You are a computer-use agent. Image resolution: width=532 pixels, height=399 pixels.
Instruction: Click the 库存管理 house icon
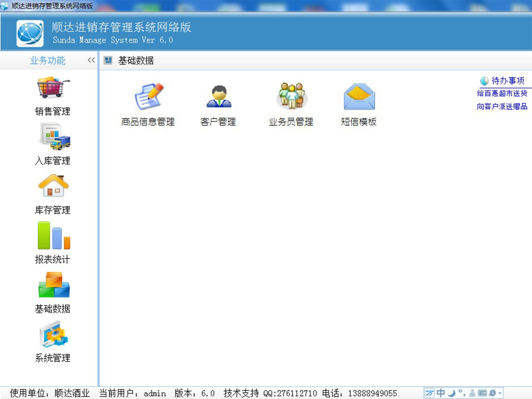click(53, 187)
